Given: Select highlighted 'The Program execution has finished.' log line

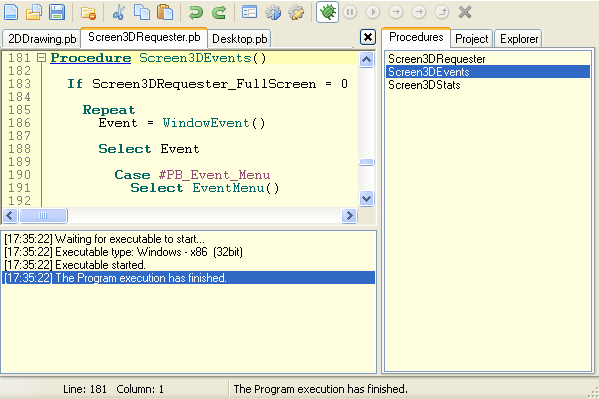Looking at the screenshot, I should coord(188,278).
